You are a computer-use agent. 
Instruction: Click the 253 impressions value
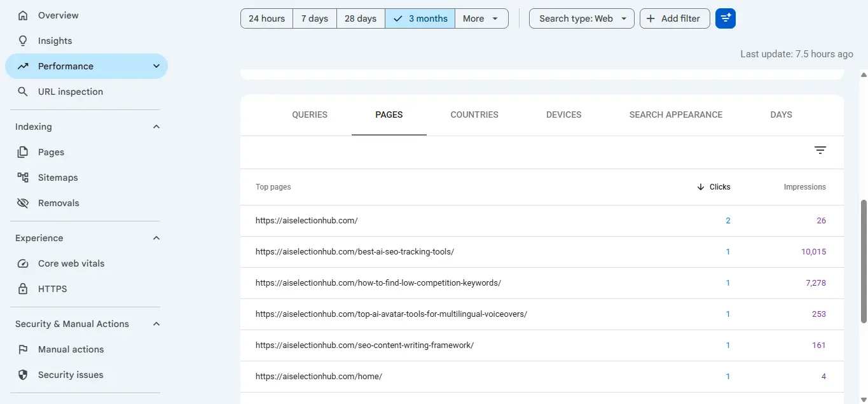click(x=819, y=314)
